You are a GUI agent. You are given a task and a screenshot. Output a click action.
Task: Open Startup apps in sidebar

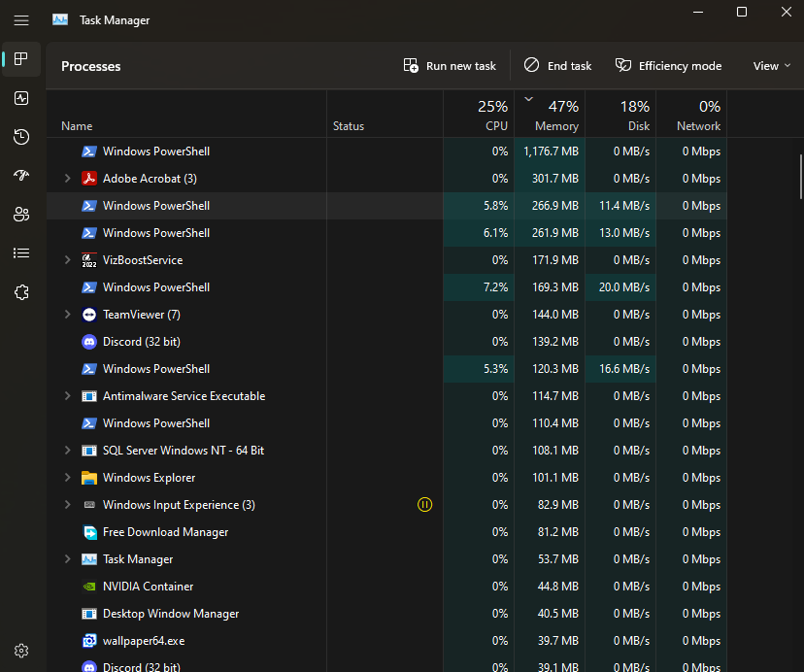pos(21,176)
